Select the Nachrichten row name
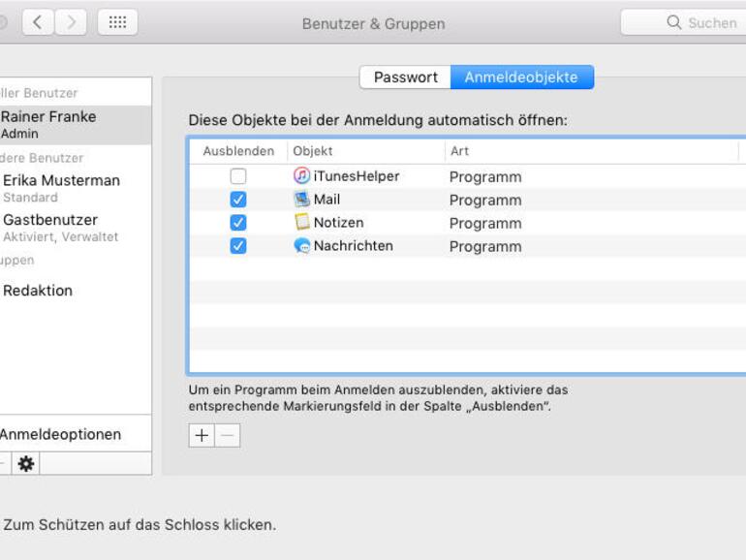Screen dimensions: 746x560 (x=354, y=246)
